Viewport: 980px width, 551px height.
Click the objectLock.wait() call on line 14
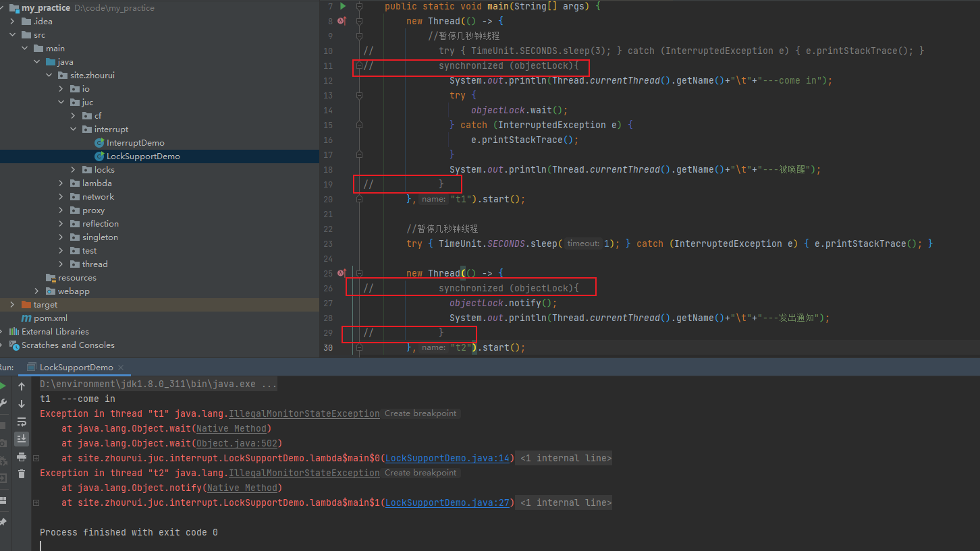[520, 111]
